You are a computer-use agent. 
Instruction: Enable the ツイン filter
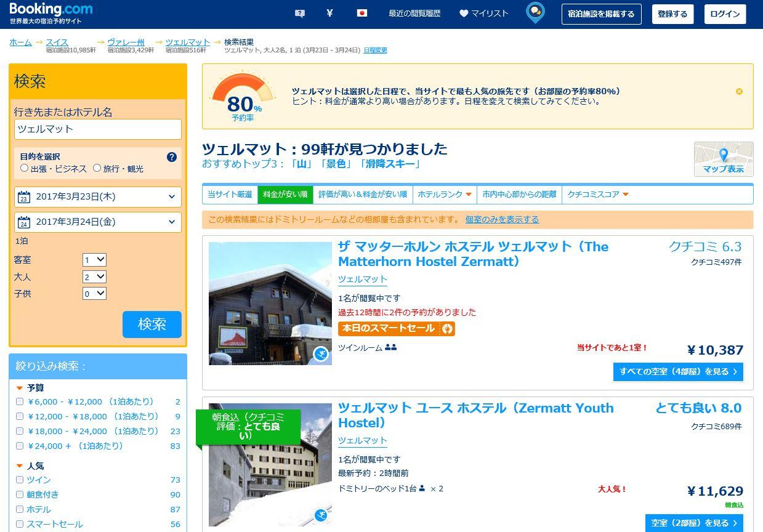point(20,480)
